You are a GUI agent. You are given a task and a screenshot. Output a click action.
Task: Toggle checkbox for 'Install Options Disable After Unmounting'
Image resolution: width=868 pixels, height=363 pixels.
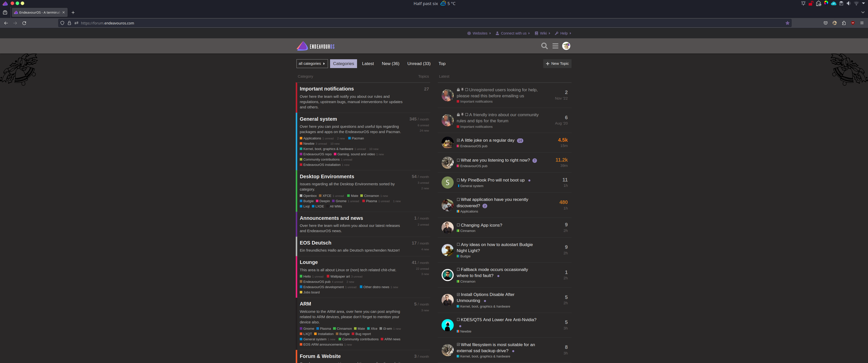point(458,294)
